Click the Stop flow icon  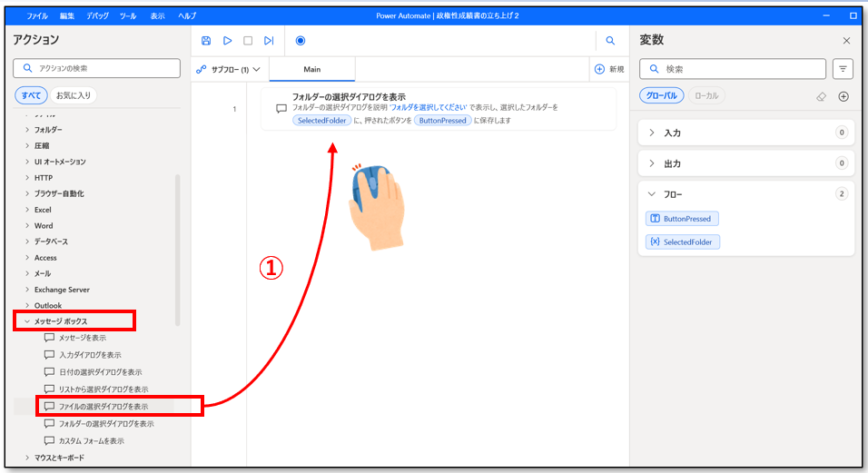coord(248,41)
